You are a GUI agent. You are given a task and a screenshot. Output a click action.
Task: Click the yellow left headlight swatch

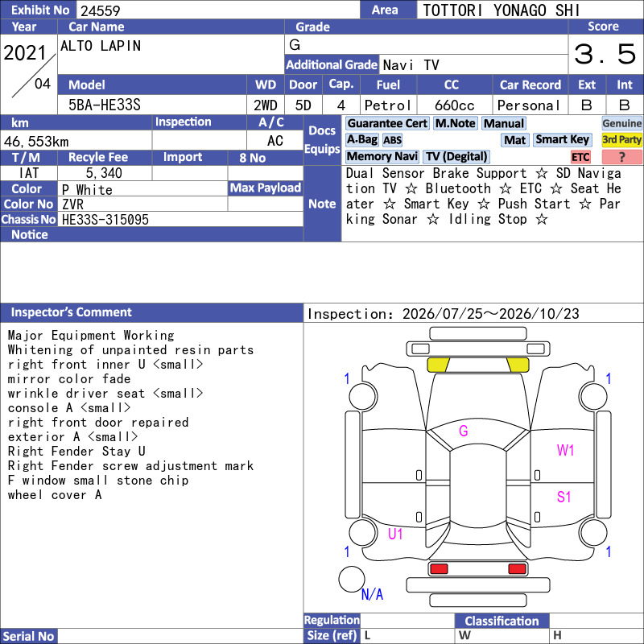pos(438,365)
